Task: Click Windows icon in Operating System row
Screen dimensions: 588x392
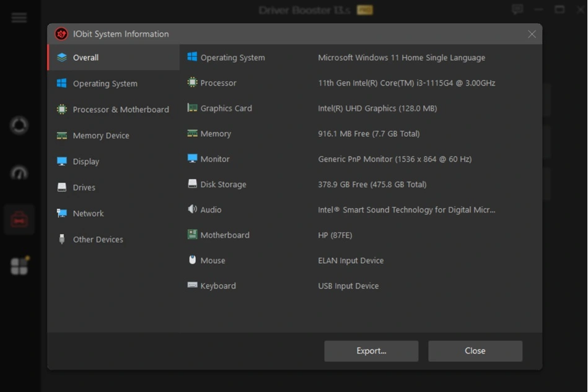Action: (192, 56)
